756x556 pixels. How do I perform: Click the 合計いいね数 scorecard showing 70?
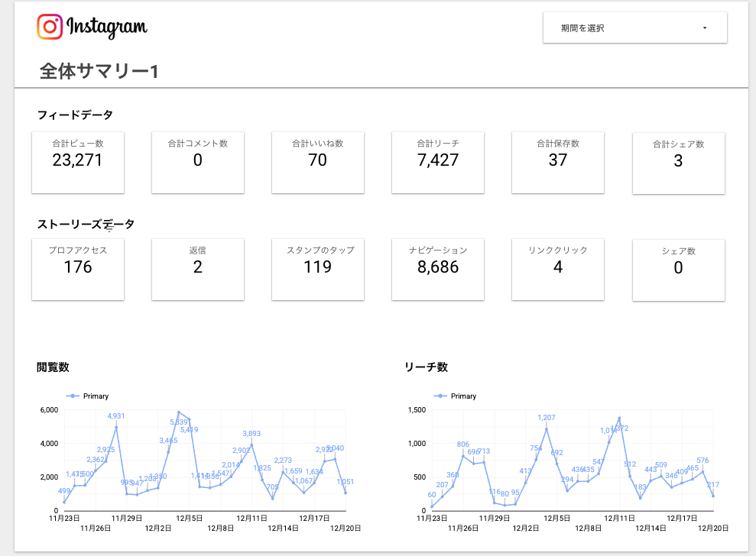click(x=318, y=162)
